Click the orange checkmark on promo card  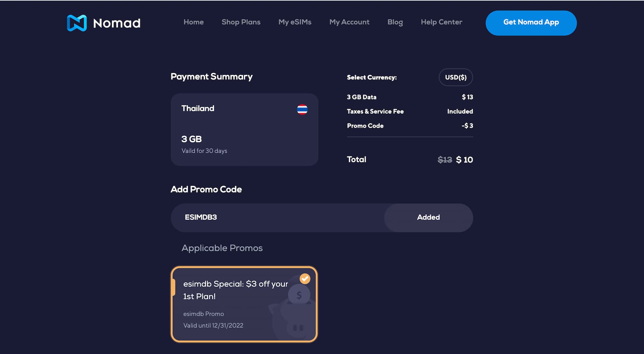pyautogui.click(x=305, y=279)
